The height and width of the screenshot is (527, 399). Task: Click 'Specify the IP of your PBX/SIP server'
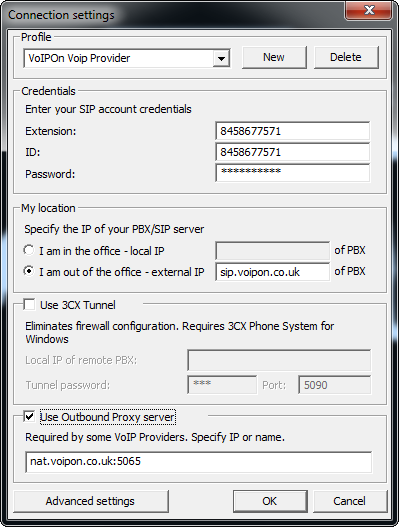point(114,229)
